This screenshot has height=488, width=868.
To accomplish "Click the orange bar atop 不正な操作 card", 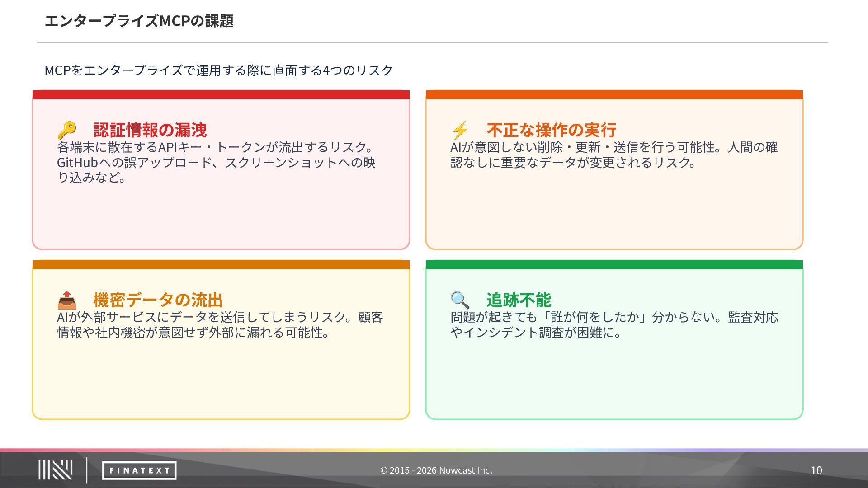I will (614, 95).
